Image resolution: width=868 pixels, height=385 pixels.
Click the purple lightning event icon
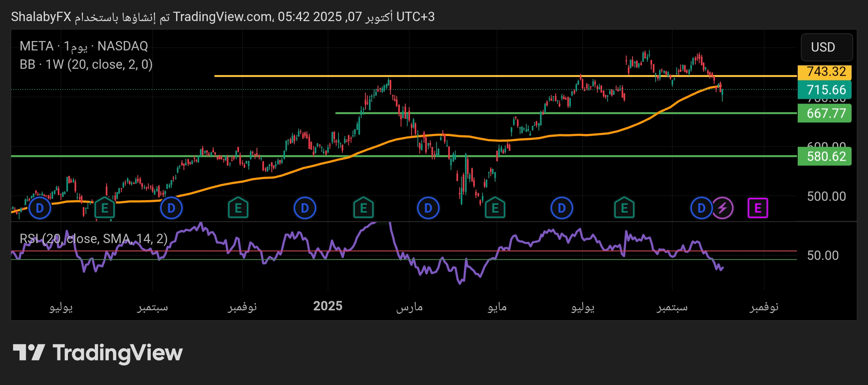[x=723, y=208]
